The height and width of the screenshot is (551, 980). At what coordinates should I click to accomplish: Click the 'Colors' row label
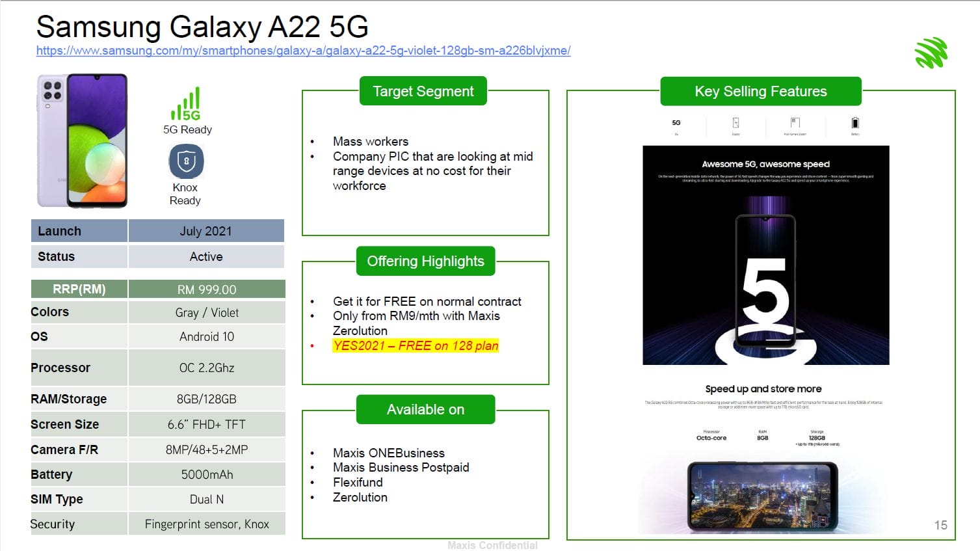[79, 312]
